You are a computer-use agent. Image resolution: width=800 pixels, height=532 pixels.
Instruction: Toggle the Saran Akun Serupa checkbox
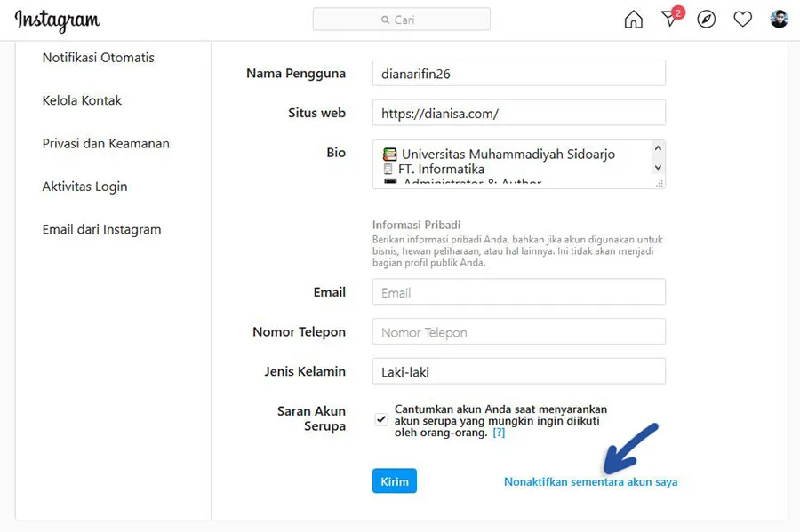click(381, 419)
